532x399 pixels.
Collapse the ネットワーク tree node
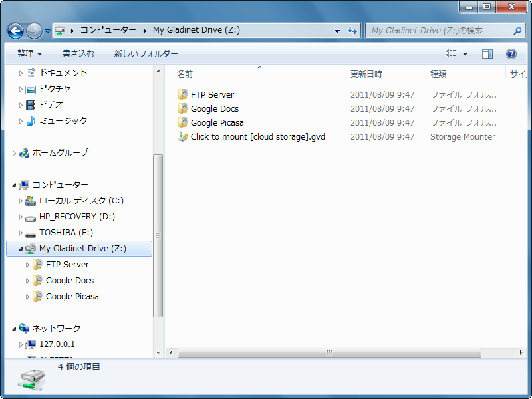pos(14,329)
